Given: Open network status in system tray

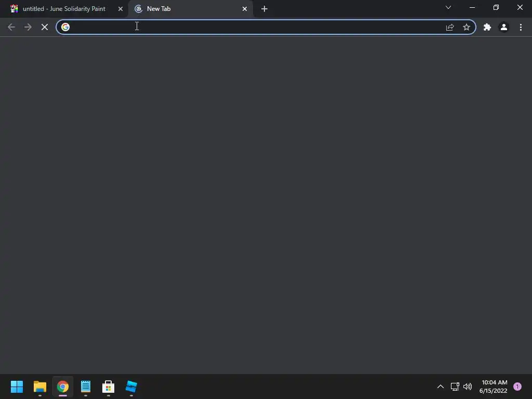Looking at the screenshot, I should [x=455, y=387].
